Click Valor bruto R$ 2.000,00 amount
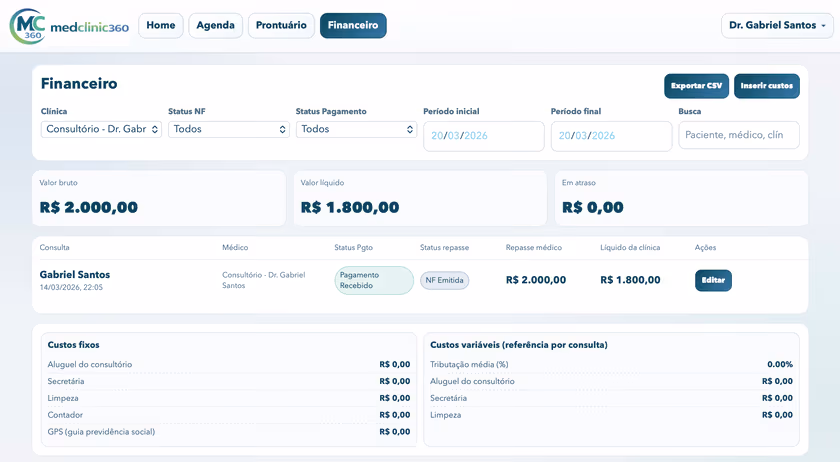 (x=88, y=207)
